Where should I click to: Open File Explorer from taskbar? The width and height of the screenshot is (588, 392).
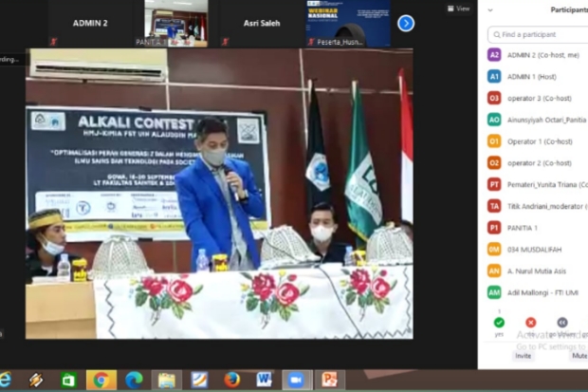coord(167,380)
